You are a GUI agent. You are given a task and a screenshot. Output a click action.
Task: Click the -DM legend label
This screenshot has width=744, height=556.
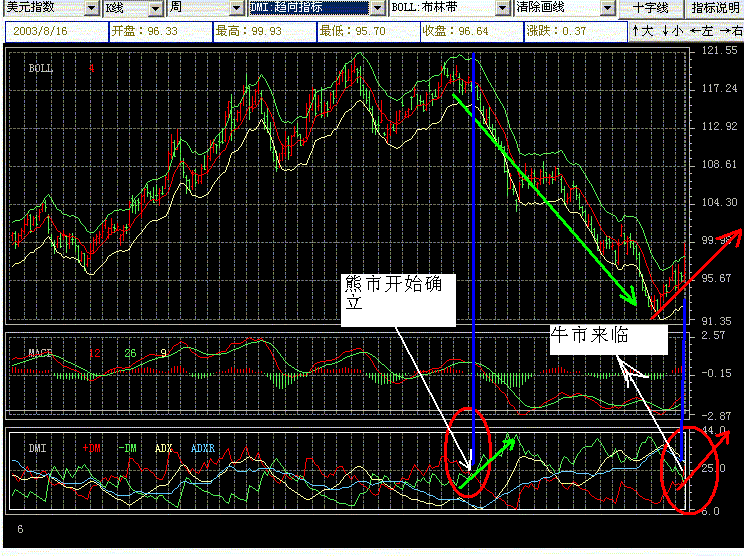[x=127, y=448]
